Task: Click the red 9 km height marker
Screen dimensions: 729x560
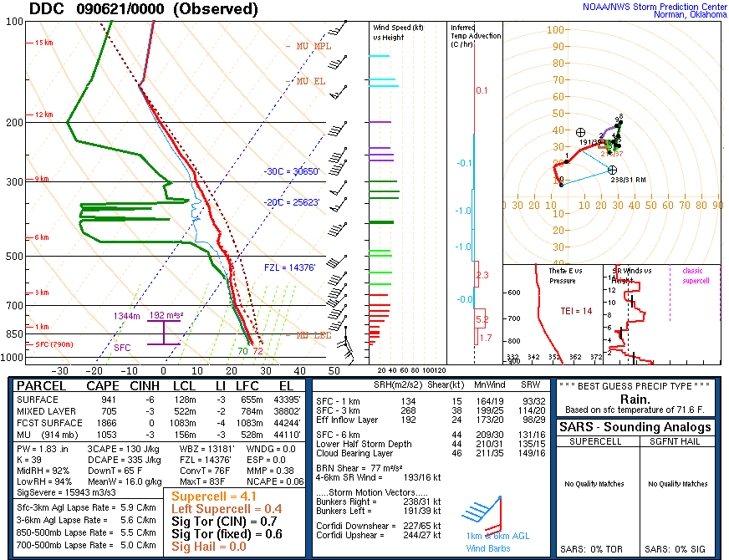Action: [x=38, y=179]
